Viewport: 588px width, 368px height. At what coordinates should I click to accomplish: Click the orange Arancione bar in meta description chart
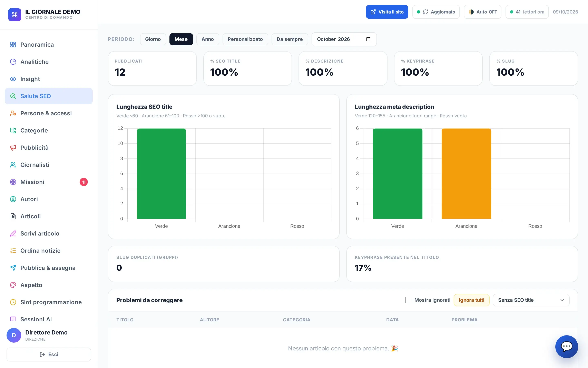[466, 174]
